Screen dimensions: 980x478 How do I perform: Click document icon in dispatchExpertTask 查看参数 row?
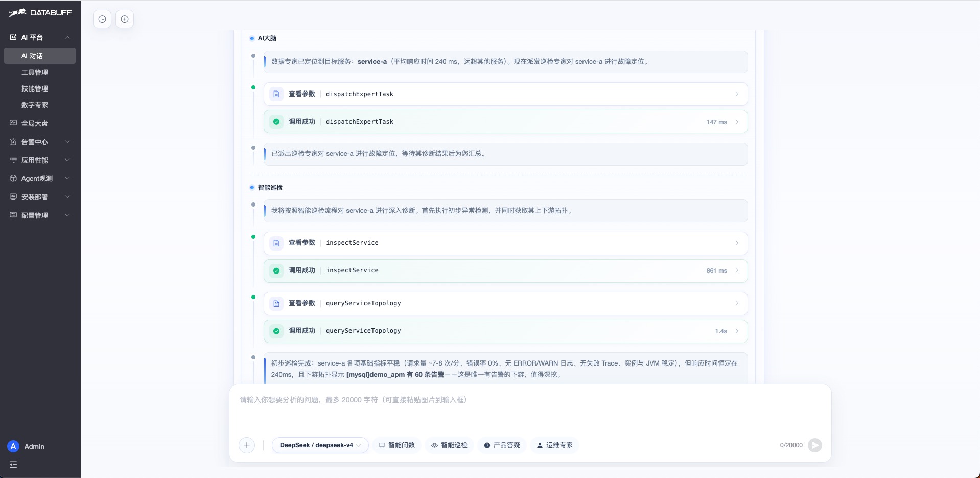pyautogui.click(x=276, y=94)
